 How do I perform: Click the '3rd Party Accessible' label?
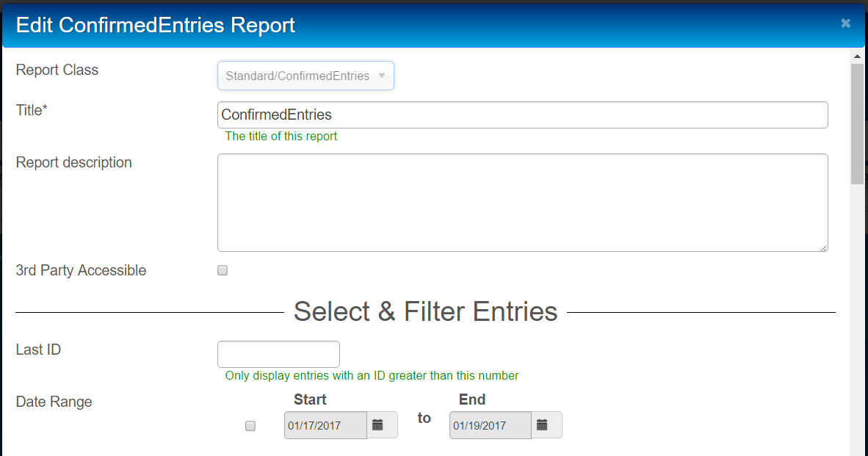click(x=81, y=270)
